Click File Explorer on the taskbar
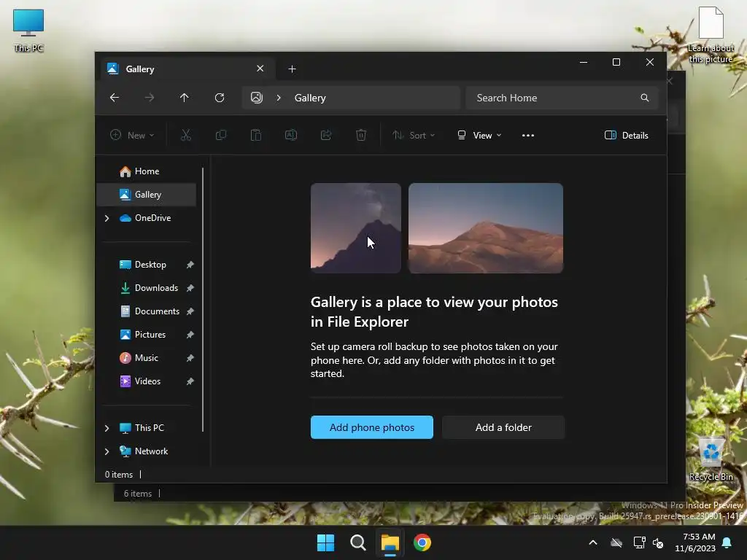This screenshot has height=560, width=747. click(x=390, y=542)
